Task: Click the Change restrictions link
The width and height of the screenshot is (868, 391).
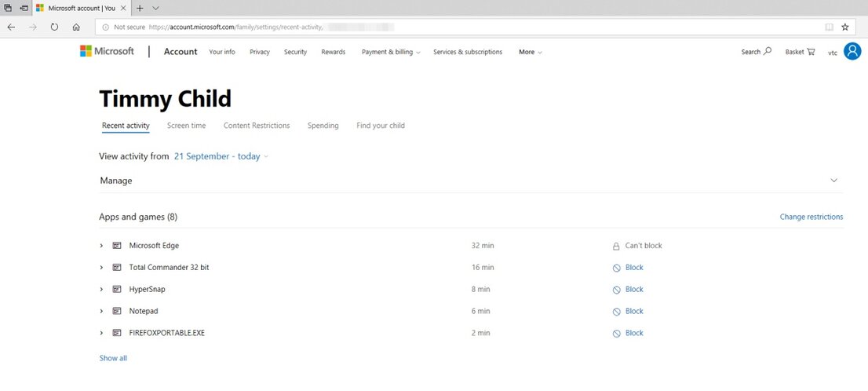Action: 811,217
